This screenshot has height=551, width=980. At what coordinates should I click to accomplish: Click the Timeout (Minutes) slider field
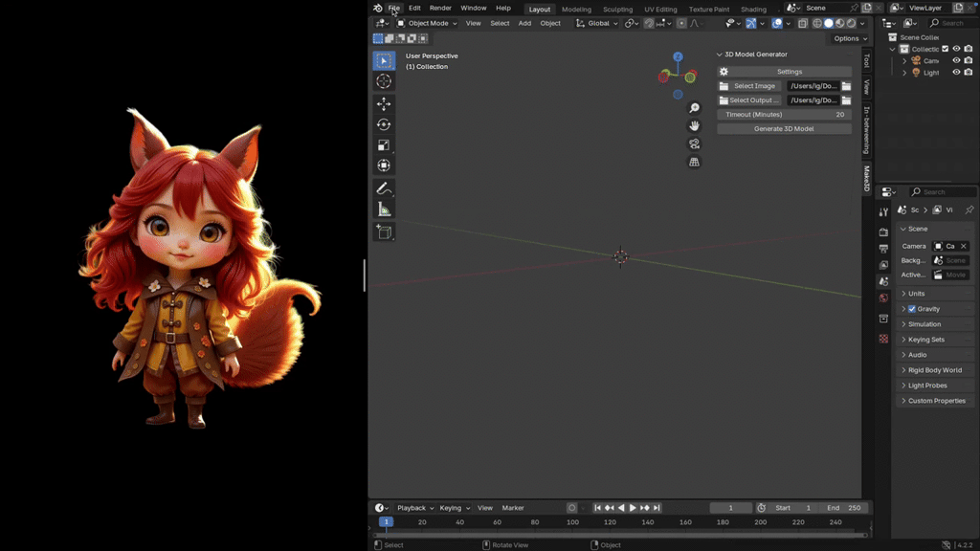tap(784, 115)
